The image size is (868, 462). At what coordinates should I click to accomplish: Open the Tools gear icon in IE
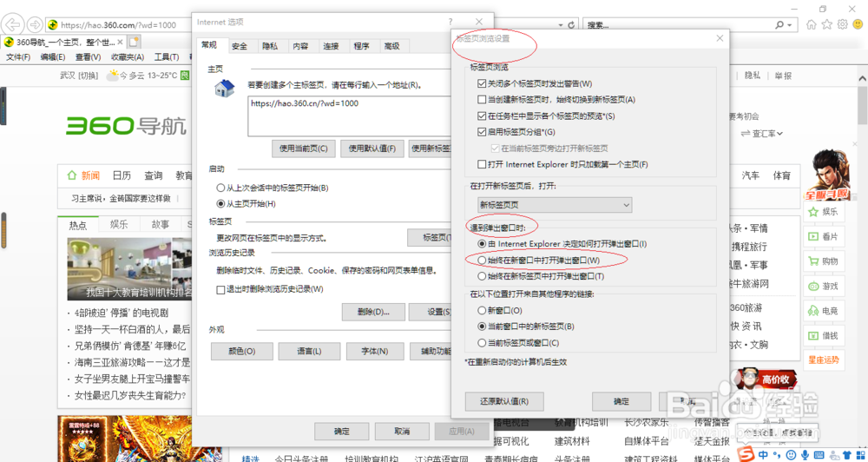843,24
